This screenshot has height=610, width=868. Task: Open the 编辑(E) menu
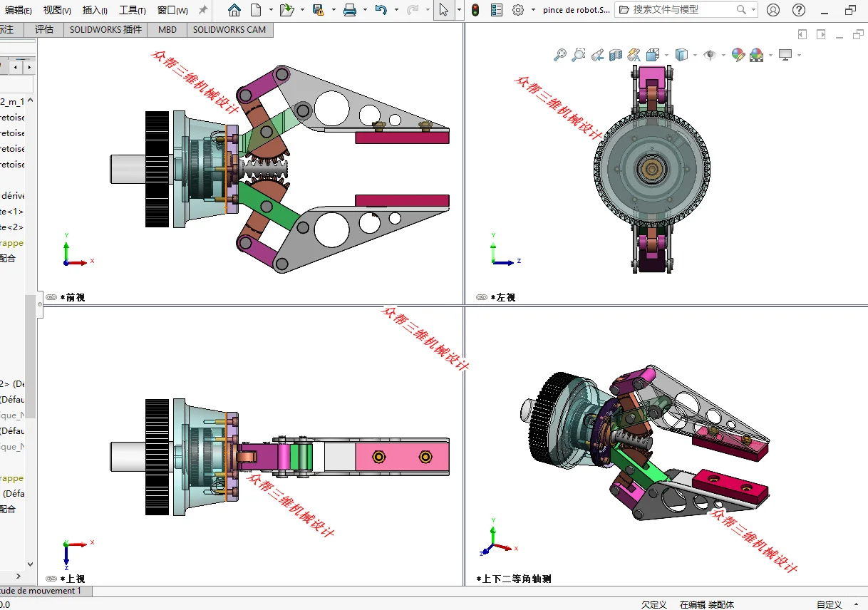[x=18, y=11]
